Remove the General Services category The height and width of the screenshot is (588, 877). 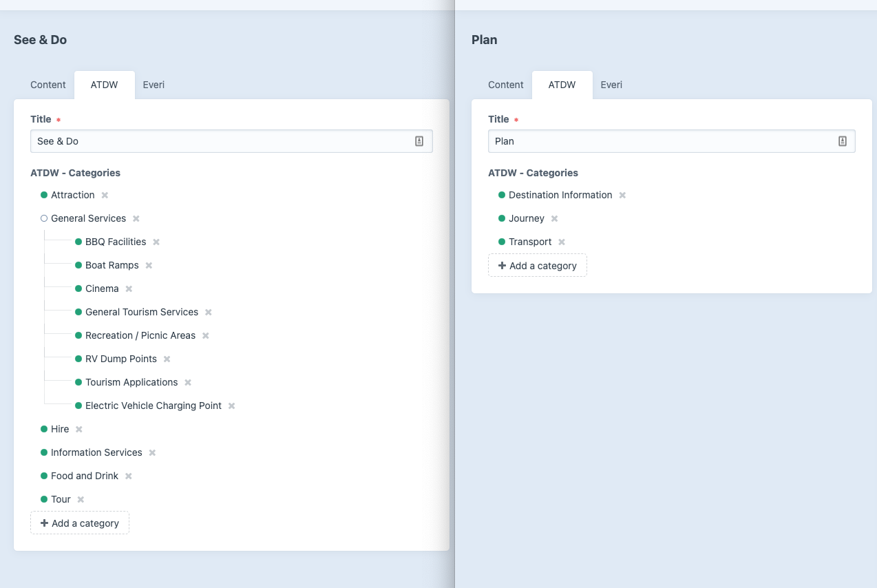(136, 219)
